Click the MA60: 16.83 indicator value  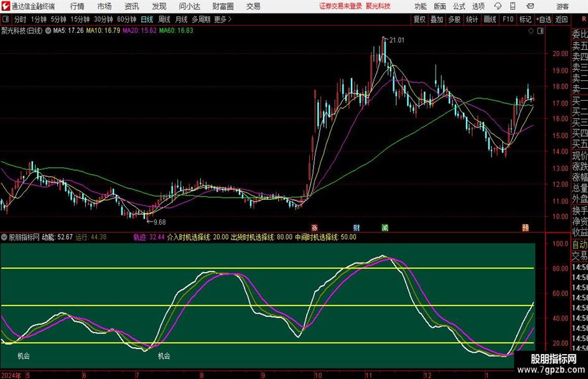tap(176, 30)
